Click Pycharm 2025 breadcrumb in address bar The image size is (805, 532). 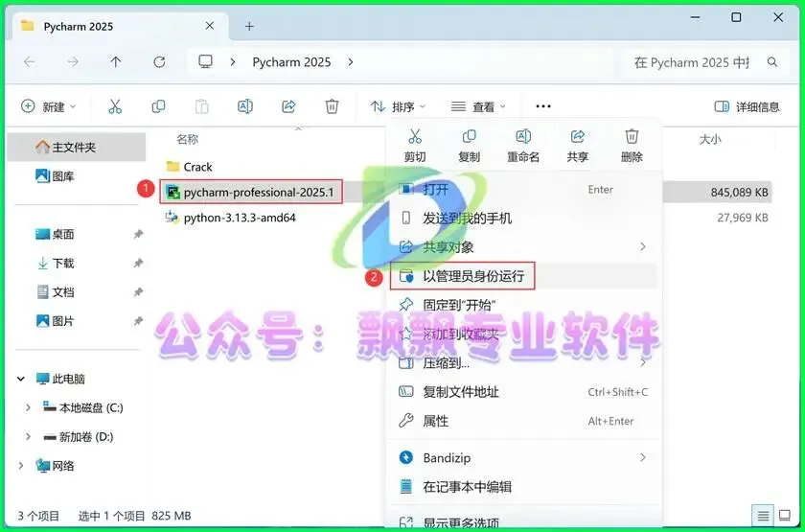pos(291,62)
